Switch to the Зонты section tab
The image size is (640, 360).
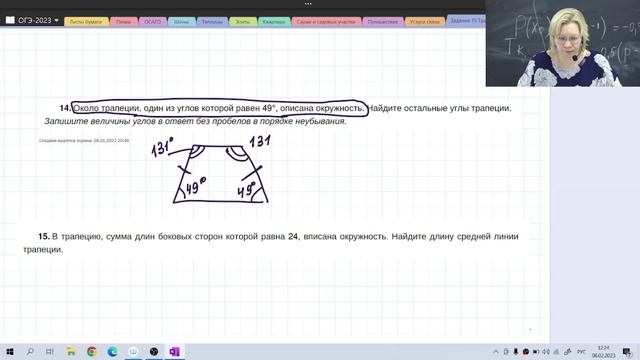(x=243, y=22)
